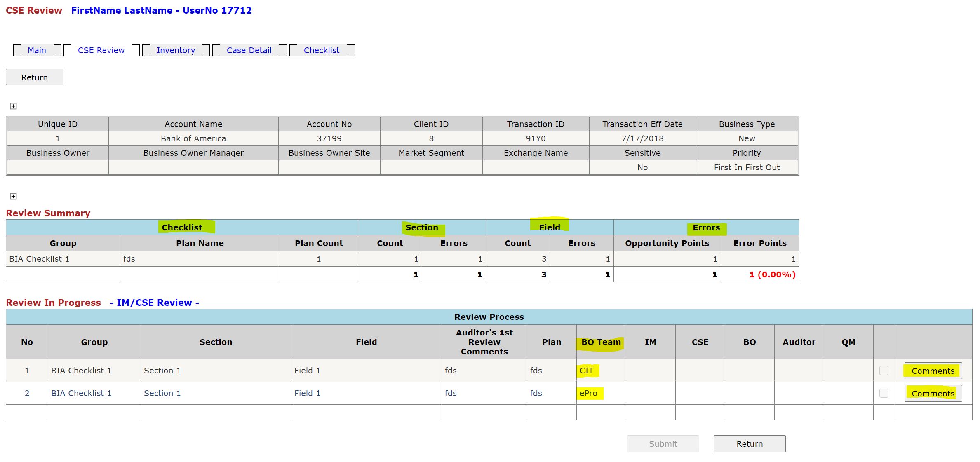Open the Main tab
Viewport: 980px width, 462px height.
click(x=37, y=50)
